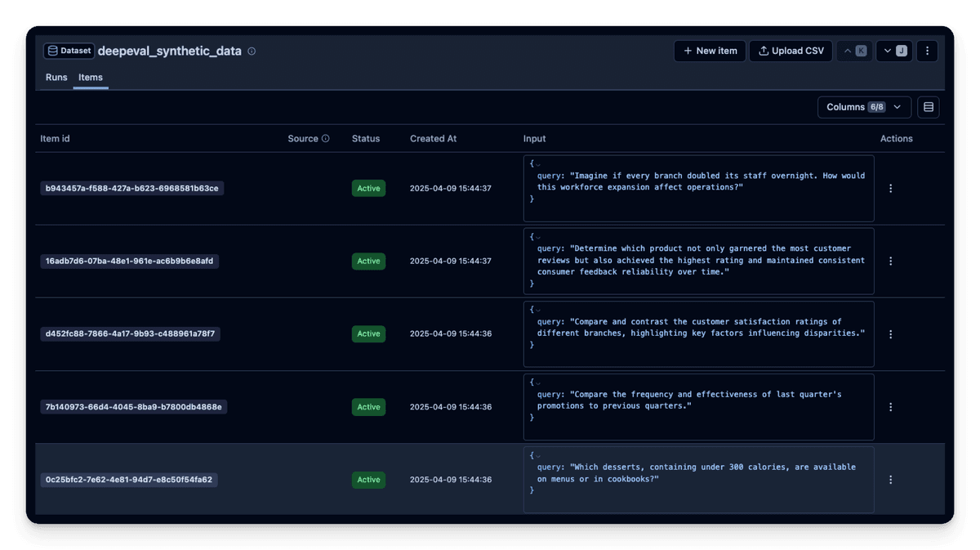Click the query about customer satisfaction ratings
This screenshot has width=980, height=550.
click(701, 328)
